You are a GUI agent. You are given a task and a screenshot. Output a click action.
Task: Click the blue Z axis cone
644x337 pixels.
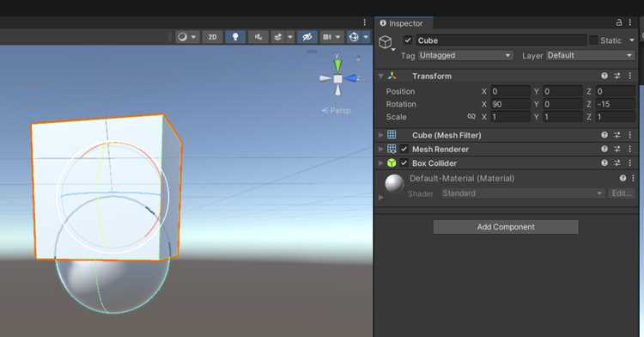352,78
